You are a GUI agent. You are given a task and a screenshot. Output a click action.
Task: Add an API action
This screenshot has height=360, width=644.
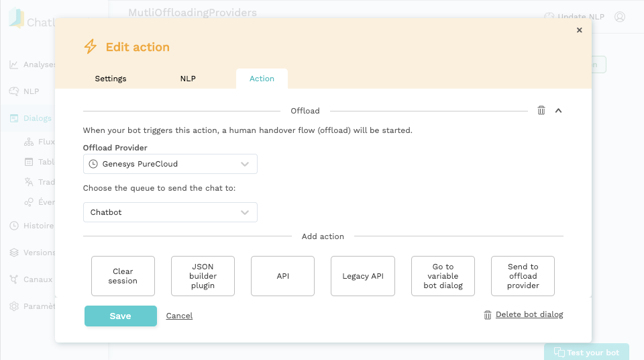pos(282,276)
